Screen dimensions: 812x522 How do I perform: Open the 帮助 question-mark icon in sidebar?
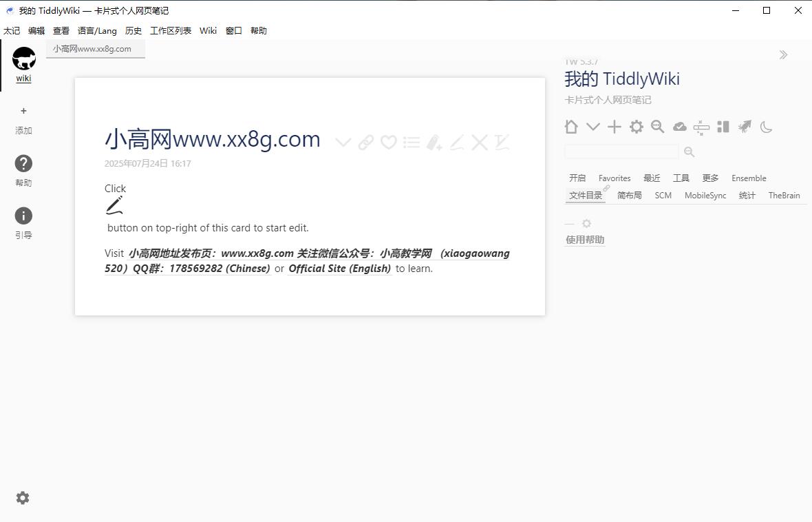pos(23,163)
